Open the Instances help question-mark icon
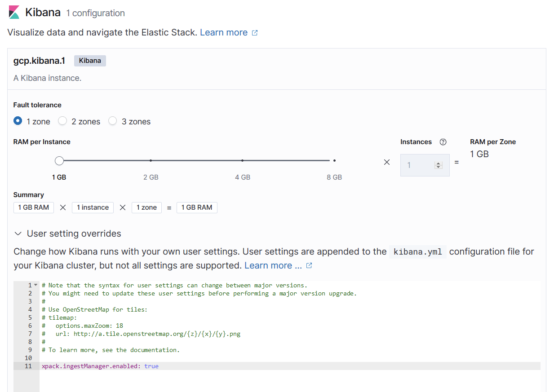Screen dimensions: 554x392 pyautogui.click(x=443, y=142)
